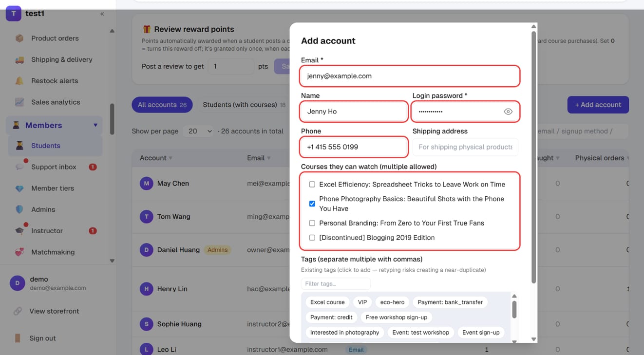Viewport: 644px width, 355px height.
Task: Open Product orders box icon in sidebar
Action: [x=19, y=38]
